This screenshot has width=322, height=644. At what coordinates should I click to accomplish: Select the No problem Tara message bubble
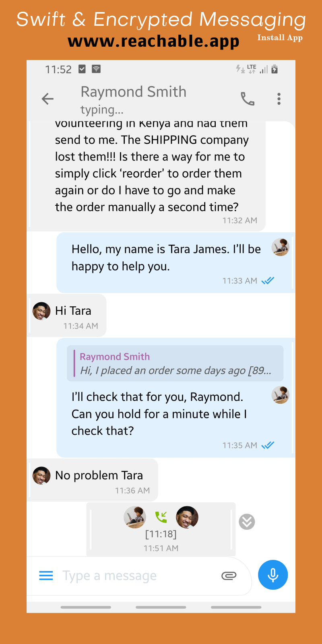(x=93, y=480)
